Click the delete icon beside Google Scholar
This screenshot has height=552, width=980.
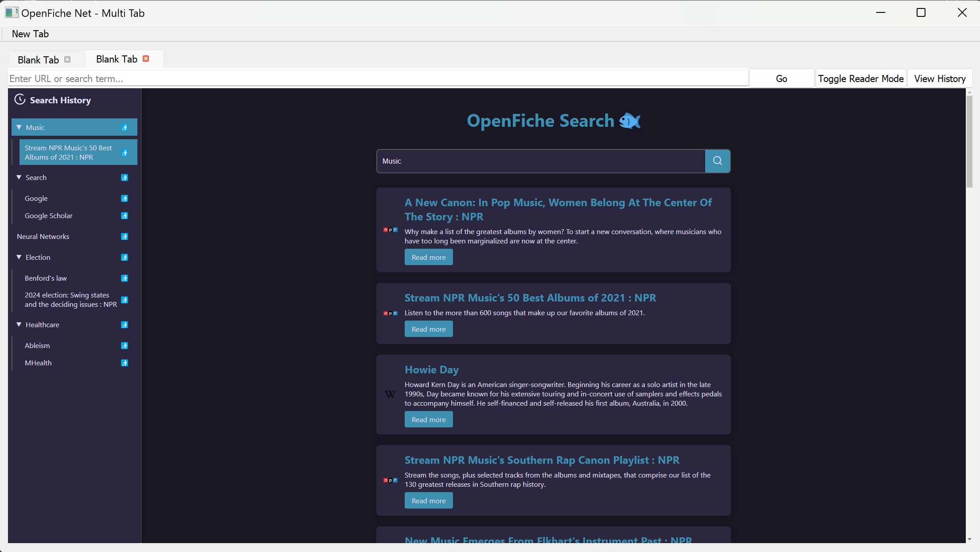(x=125, y=216)
